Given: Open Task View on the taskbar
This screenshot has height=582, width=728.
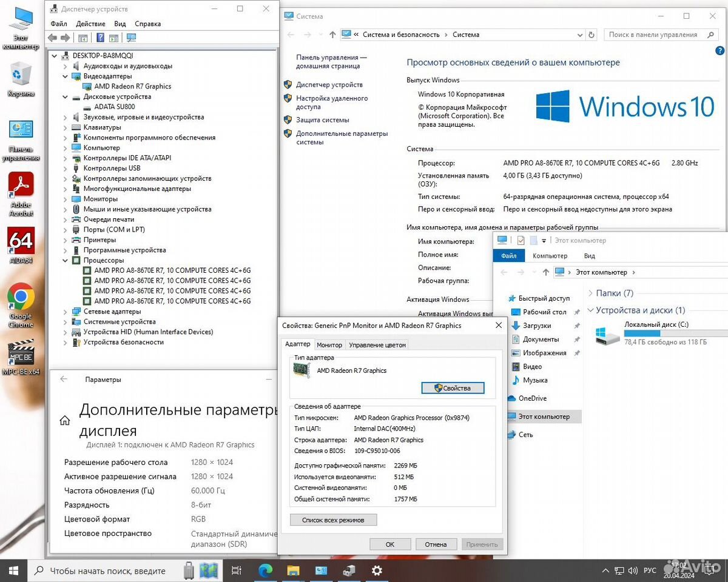Looking at the screenshot, I should [237, 570].
